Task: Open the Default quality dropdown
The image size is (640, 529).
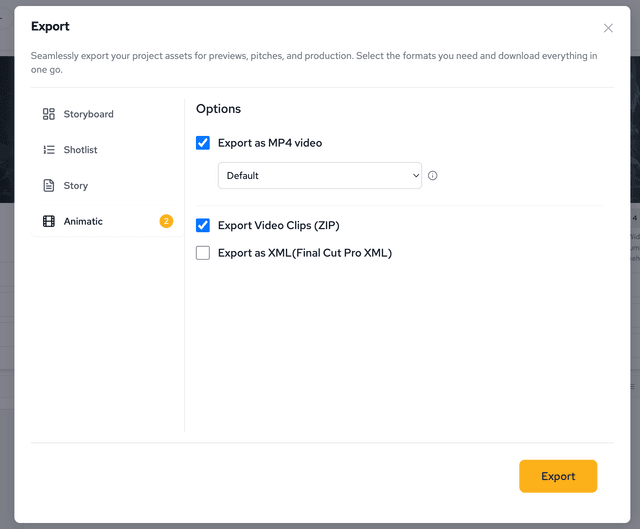Action: tap(319, 176)
